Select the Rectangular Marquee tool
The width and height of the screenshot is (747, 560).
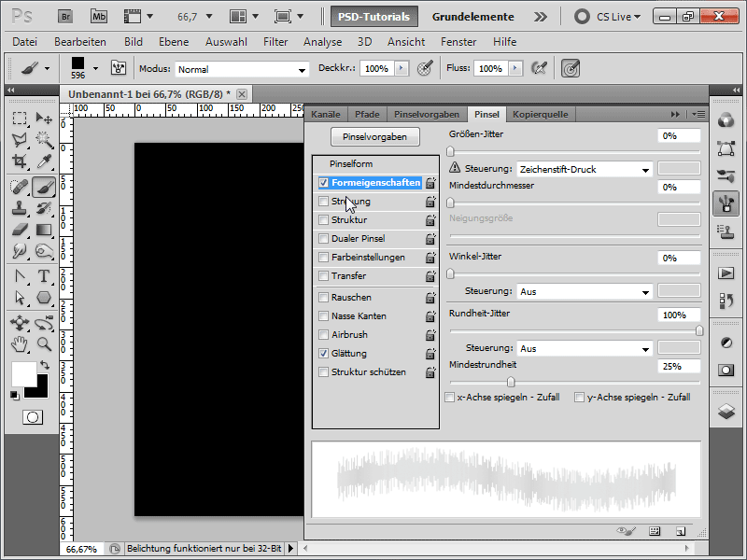click(x=20, y=118)
